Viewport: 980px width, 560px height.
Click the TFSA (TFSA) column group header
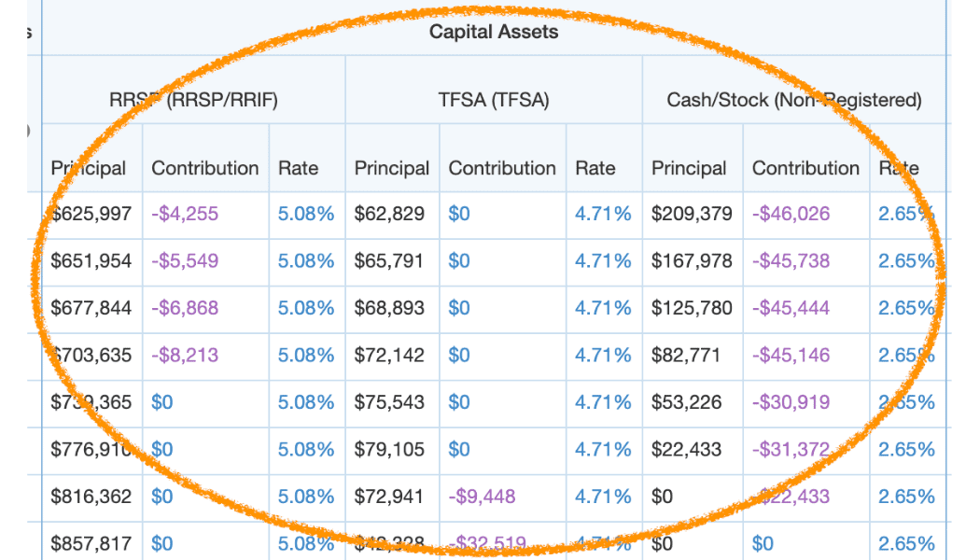(x=494, y=100)
